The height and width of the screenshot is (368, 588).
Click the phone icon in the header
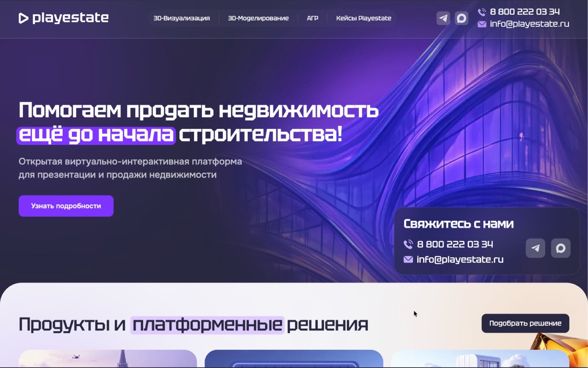482,12
